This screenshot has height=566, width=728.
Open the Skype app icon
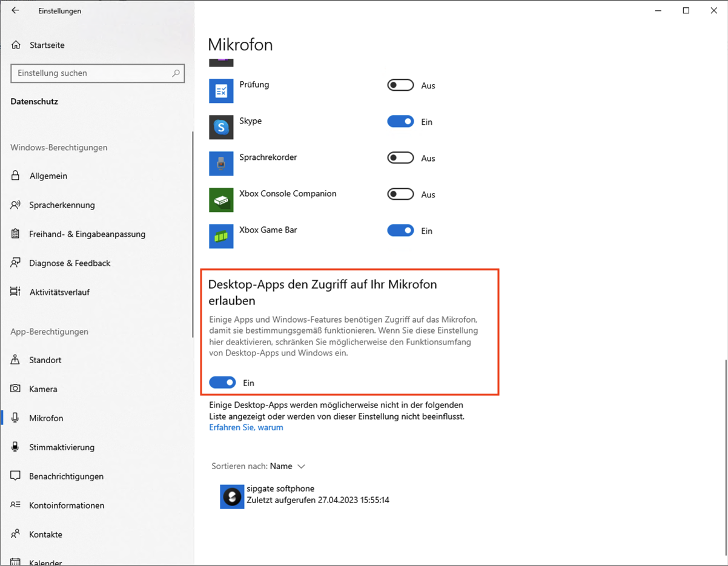(221, 127)
